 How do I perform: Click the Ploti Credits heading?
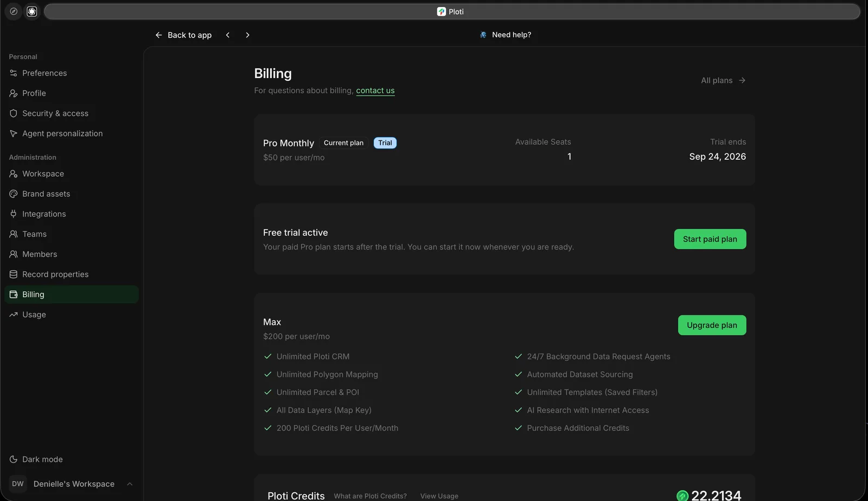click(296, 496)
